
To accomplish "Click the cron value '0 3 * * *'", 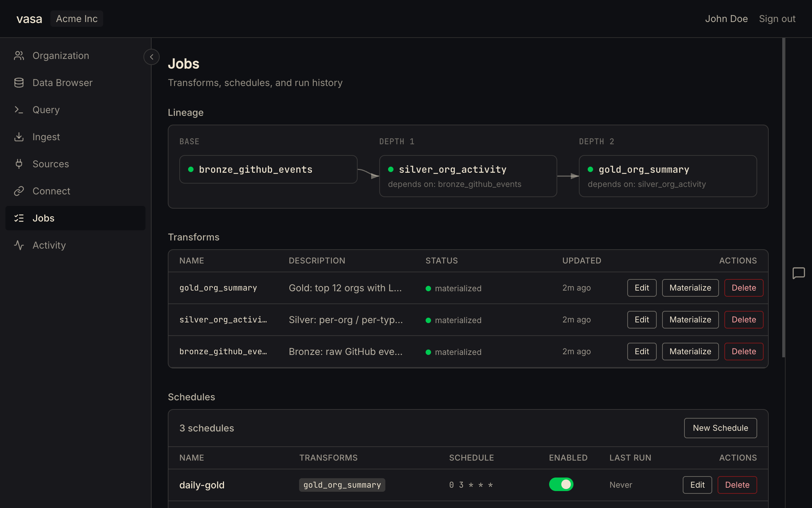I will (x=471, y=485).
